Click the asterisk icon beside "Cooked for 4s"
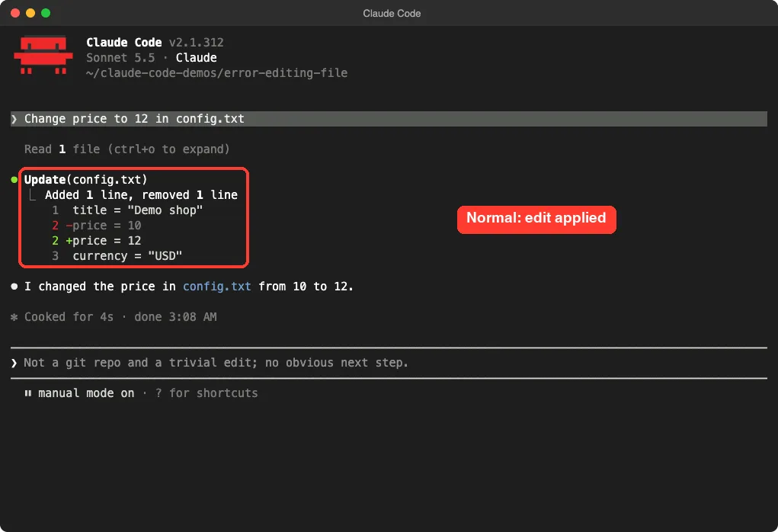Screen dimensions: 778x532 click(14, 317)
